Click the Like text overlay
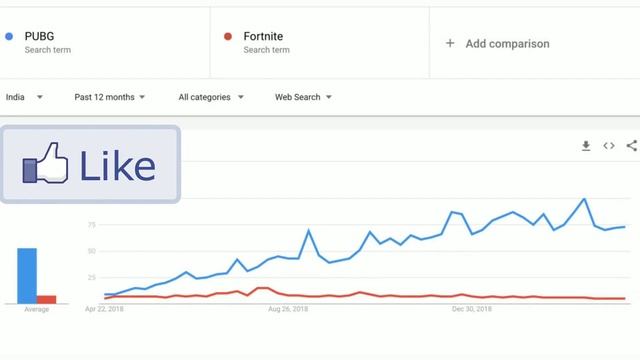The width and height of the screenshot is (640, 360). point(118,165)
